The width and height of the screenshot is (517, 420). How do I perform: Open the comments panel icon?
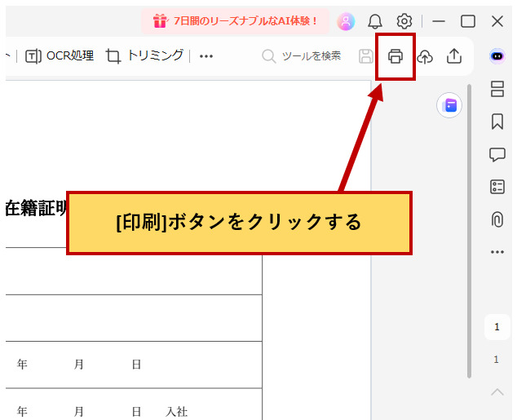(x=497, y=155)
